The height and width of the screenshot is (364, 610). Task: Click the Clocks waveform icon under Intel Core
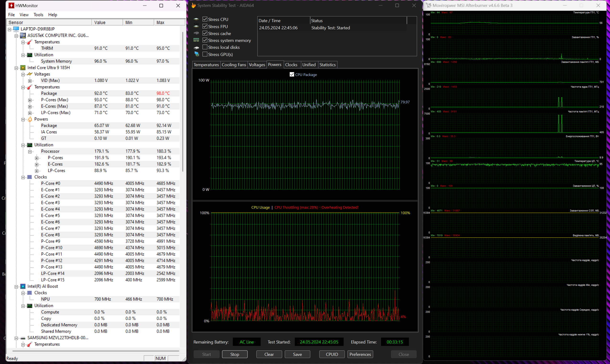[x=30, y=177]
